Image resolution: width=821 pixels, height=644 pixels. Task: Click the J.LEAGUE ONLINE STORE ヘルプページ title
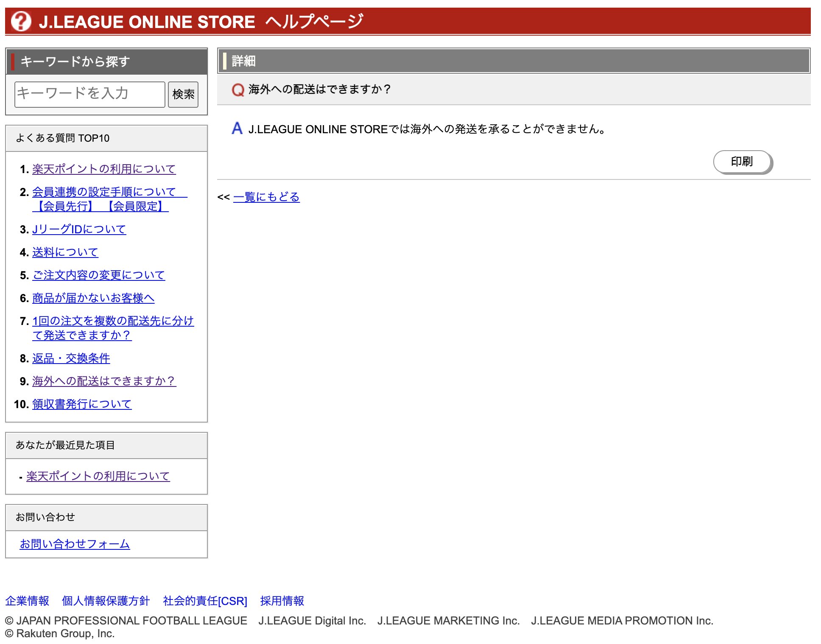[201, 21]
